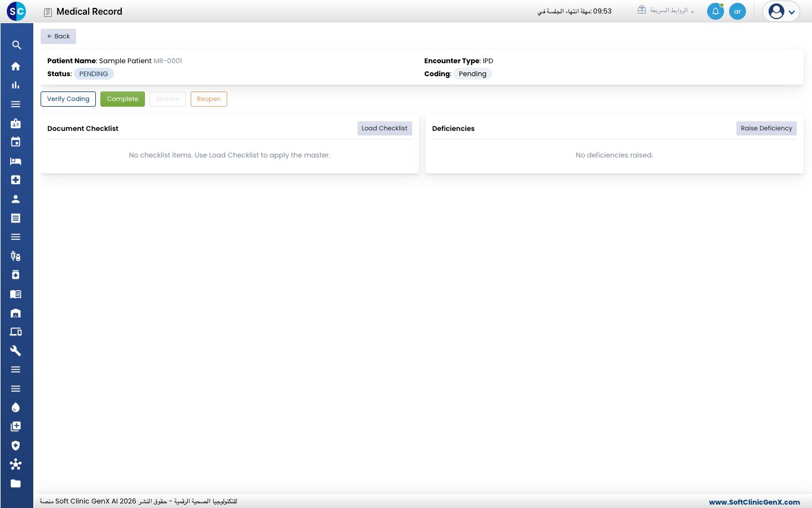812x508 pixels.
Task: Open the folder icon in the sidebar
Action: 16,484
